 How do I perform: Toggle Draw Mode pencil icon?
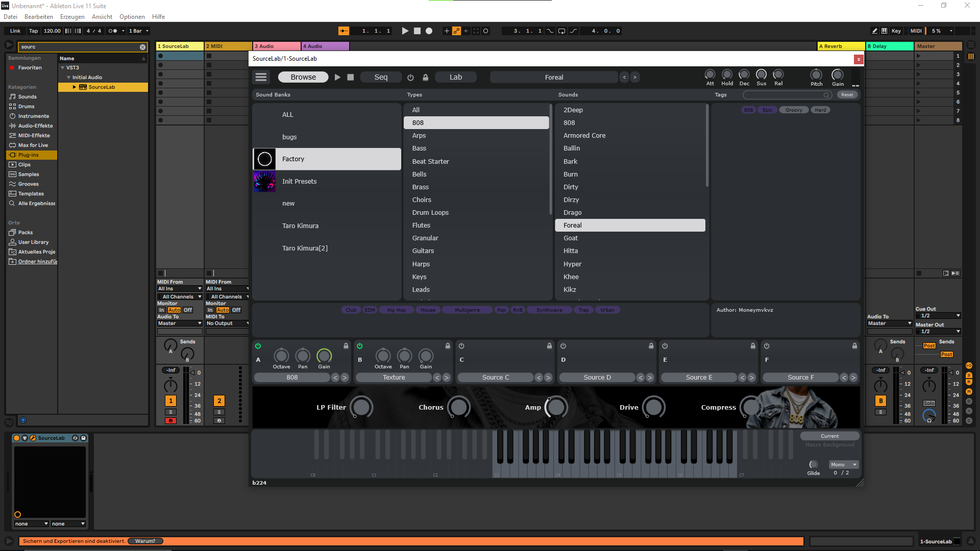(874, 31)
